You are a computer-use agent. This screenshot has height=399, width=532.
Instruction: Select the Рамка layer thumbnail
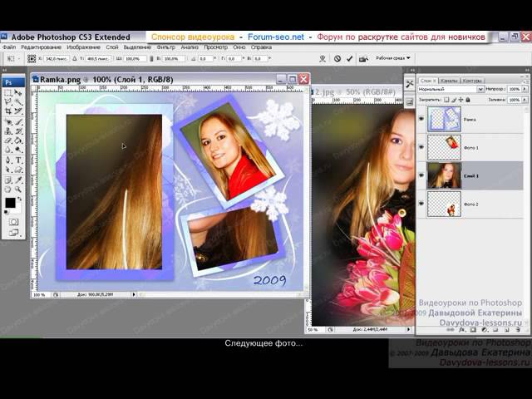[444, 119]
